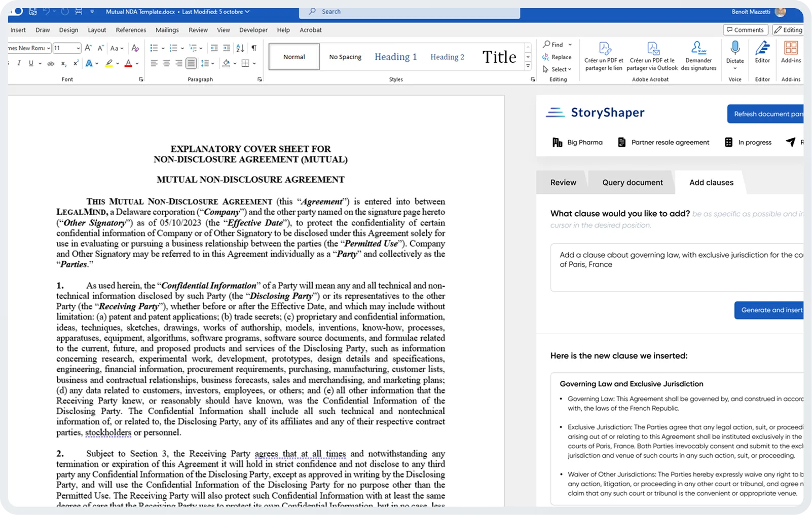Open the Borders dropdown arrow
Viewport: 812px width, 515px height.
[x=254, y=64]
